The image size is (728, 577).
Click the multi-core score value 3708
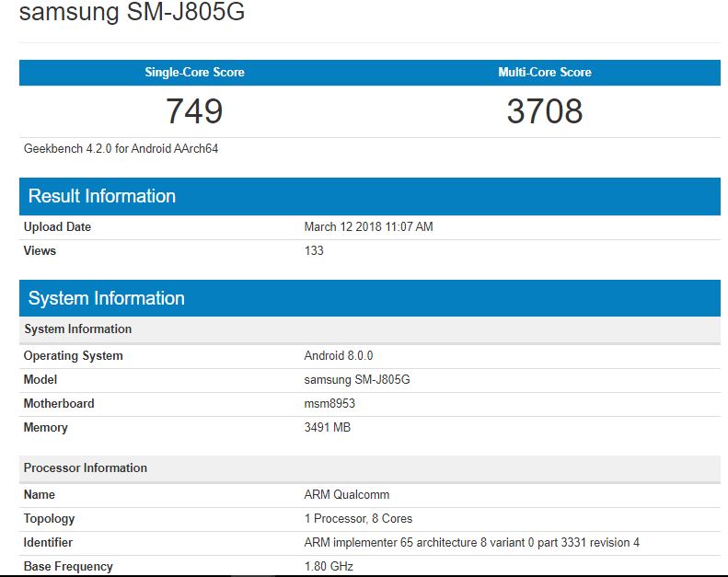(545, 111)
